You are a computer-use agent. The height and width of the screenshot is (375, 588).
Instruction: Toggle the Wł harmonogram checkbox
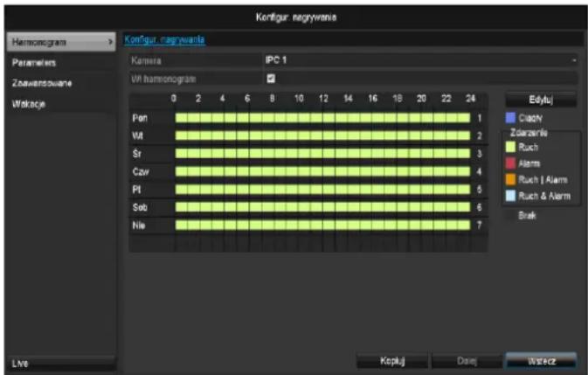pyautogui.click(x=271, y=79)
